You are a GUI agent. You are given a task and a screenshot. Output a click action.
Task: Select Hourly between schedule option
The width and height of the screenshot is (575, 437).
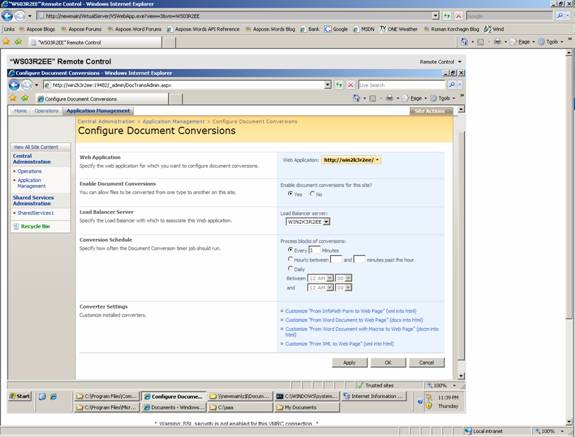pyautogui.click(x=290, y=259)
